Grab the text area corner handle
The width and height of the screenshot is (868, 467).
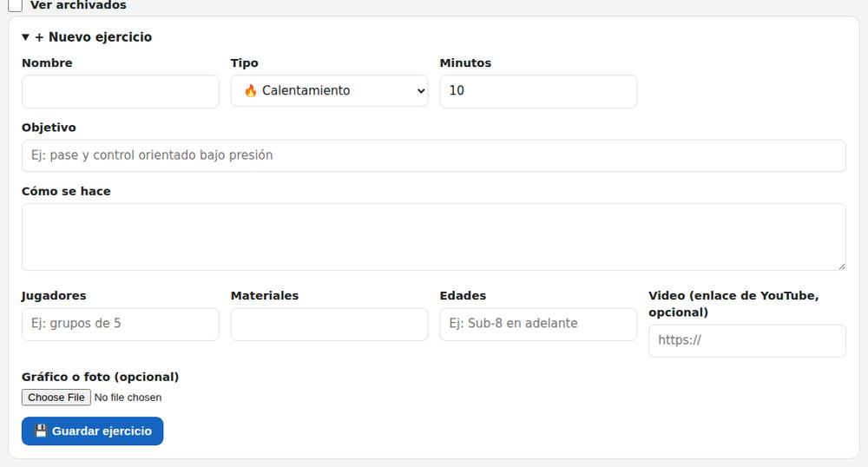pyautogui.click(x=841, y=266)
